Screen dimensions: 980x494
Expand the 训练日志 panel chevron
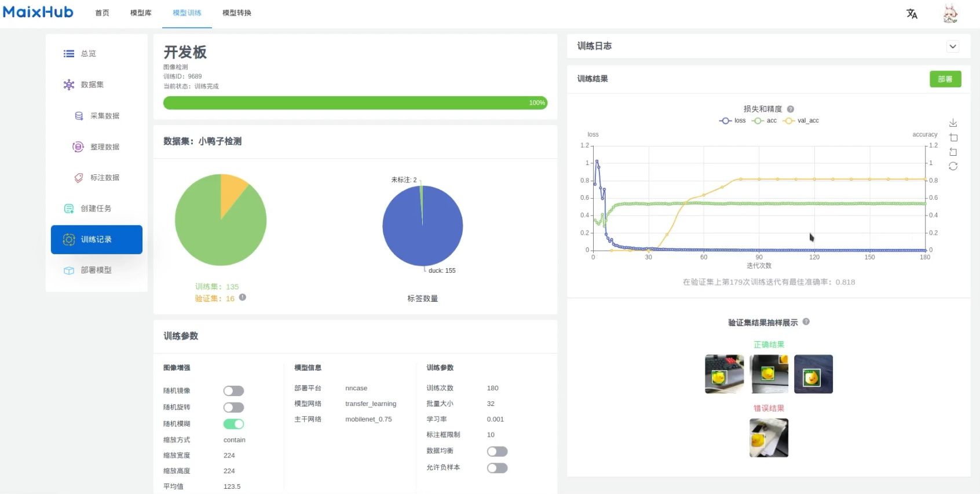[953, 46]
